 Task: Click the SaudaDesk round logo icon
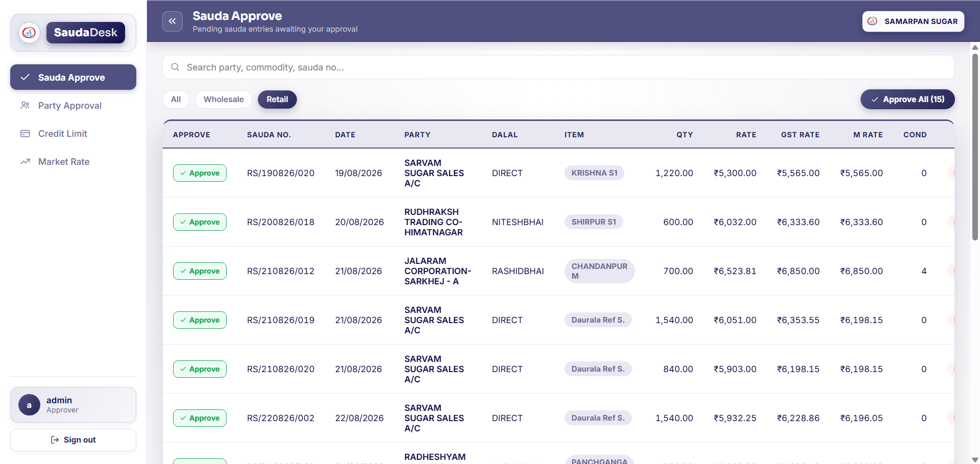coord(29,33)
